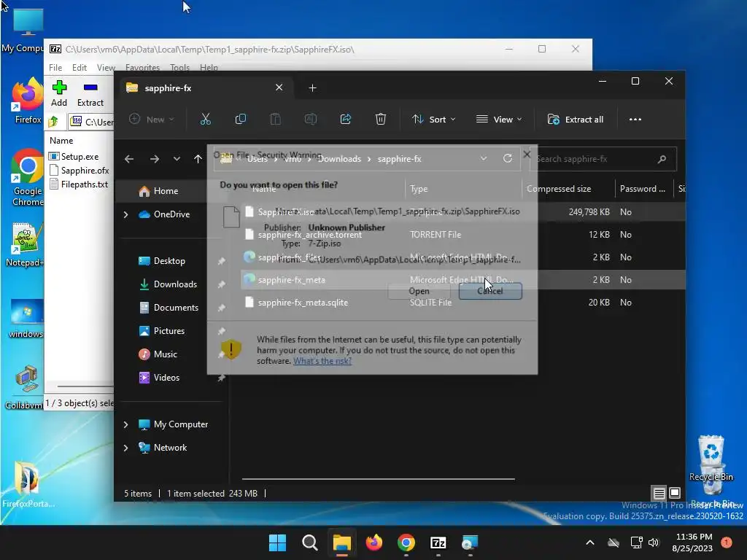The image size is (747, 560).
Task: Switch to the large icons view layout
Action: [675, 493]
